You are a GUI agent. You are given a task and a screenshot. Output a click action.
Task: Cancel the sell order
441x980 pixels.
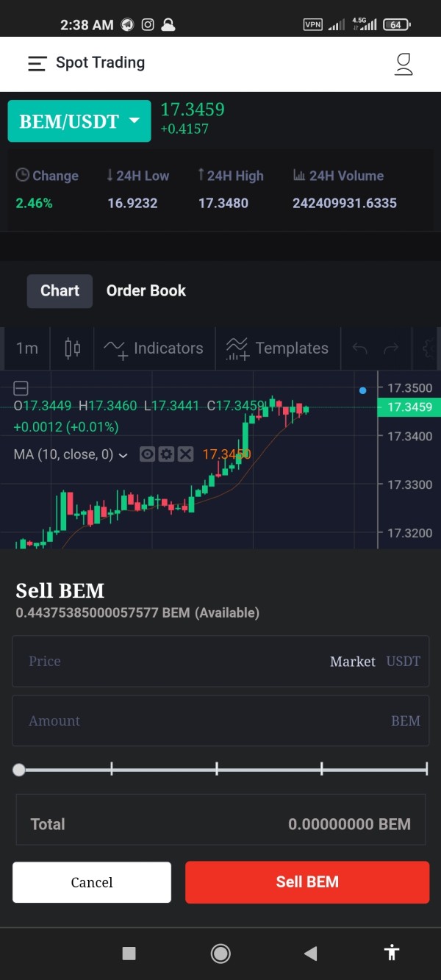[x=92, y=882]
